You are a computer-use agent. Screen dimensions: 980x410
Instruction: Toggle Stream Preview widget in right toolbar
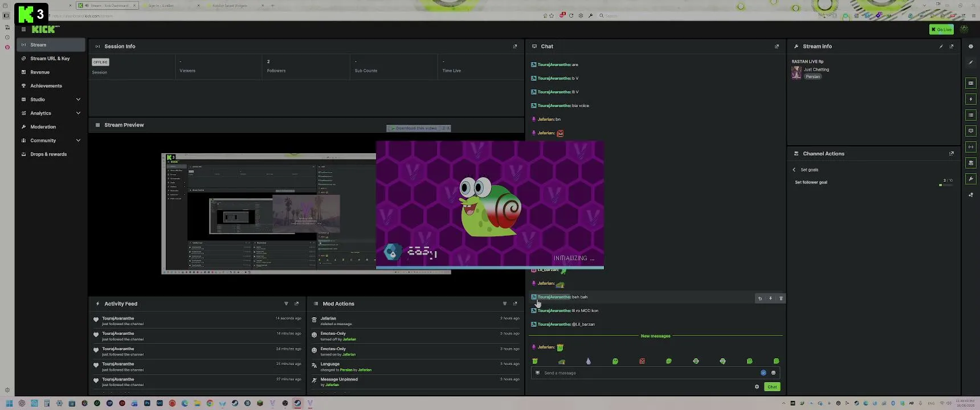[971, 83]
